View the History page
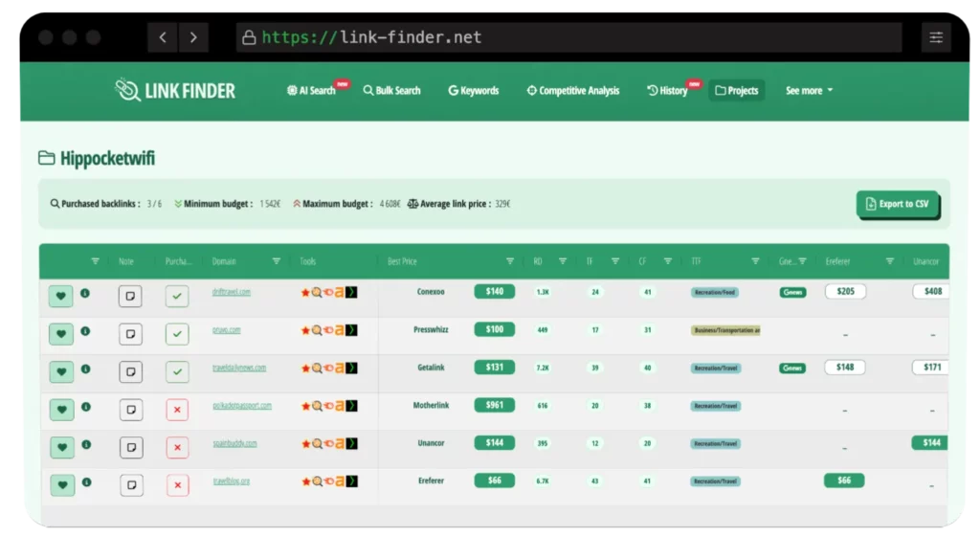Screen dimensions: 980x537 click(x=667, y=91)
